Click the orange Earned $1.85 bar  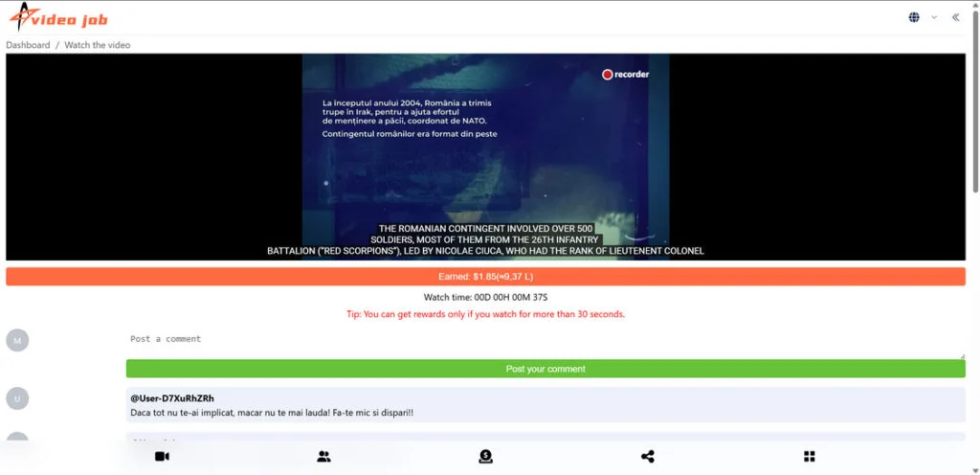tap(485, 276)
